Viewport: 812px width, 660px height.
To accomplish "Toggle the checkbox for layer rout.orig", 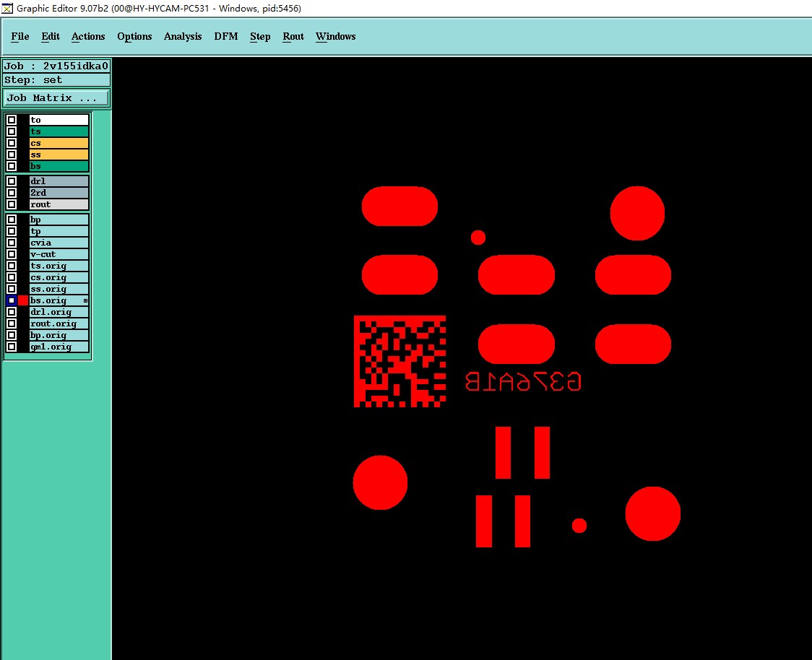I will pyautogui.click(x=12, y=324).
